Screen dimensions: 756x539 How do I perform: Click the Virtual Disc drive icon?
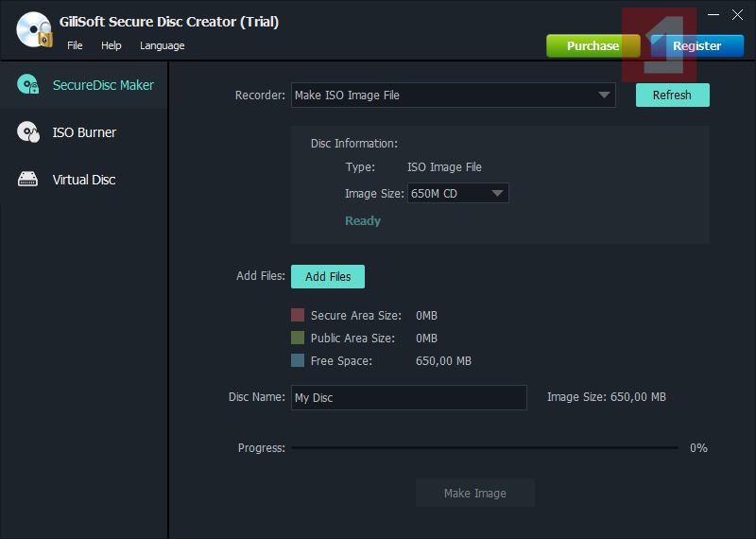pos(27,179)
